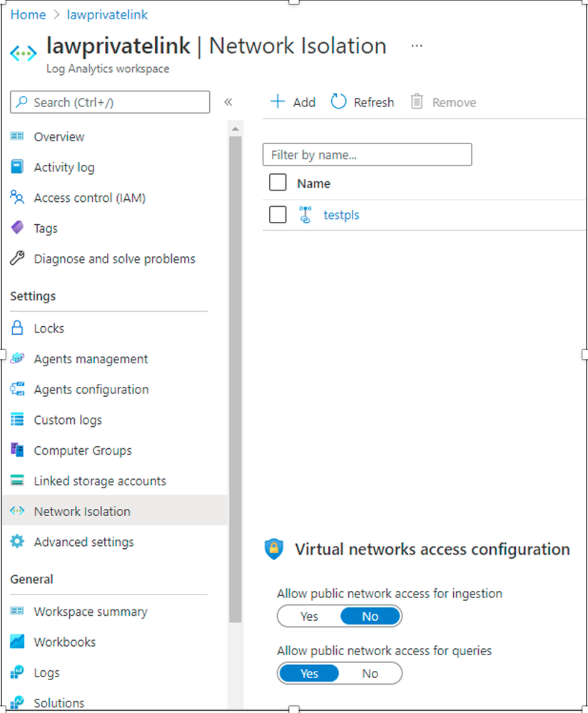Image resolution: width=588 pixels, height=713 pixels.
Task: Open Diagnose and solve problems
Action: point(115,258)
